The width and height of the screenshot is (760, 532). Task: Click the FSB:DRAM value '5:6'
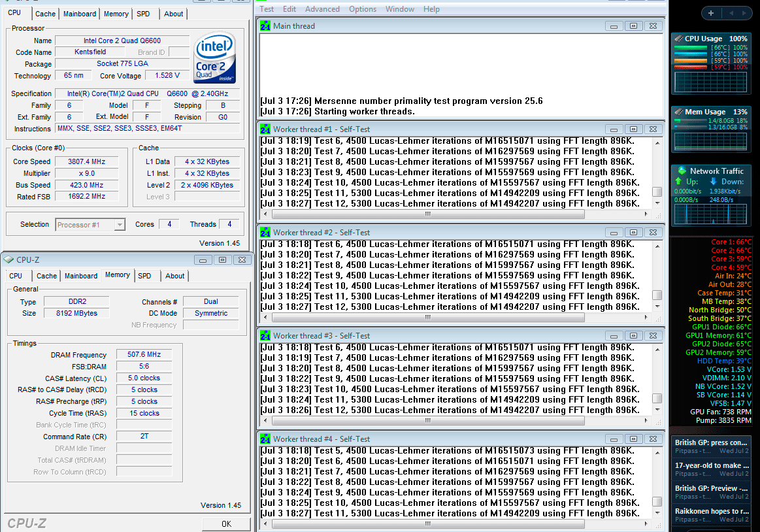[144, 366]
